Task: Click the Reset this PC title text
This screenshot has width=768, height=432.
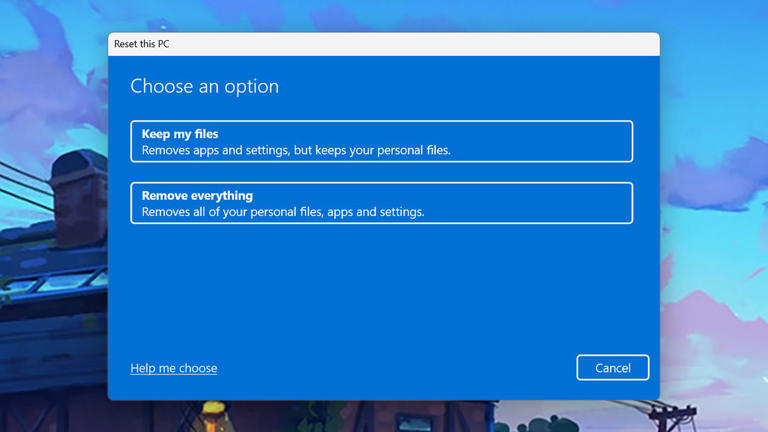Action: pos(142,44)
